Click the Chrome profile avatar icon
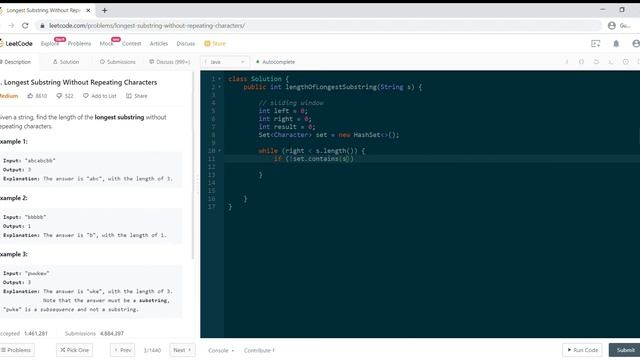Image resolution: width=640 pixels, height=360 pixels. click(x=611, y=26)
